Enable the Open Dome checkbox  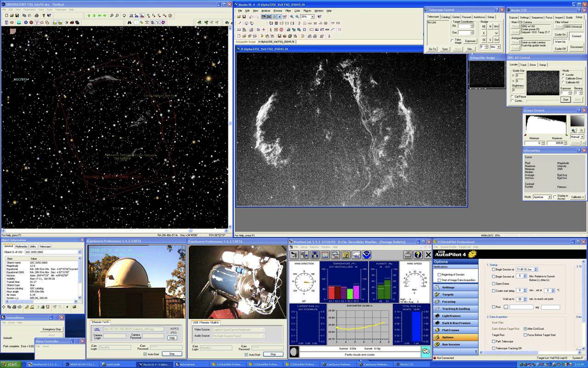[494, 284]
